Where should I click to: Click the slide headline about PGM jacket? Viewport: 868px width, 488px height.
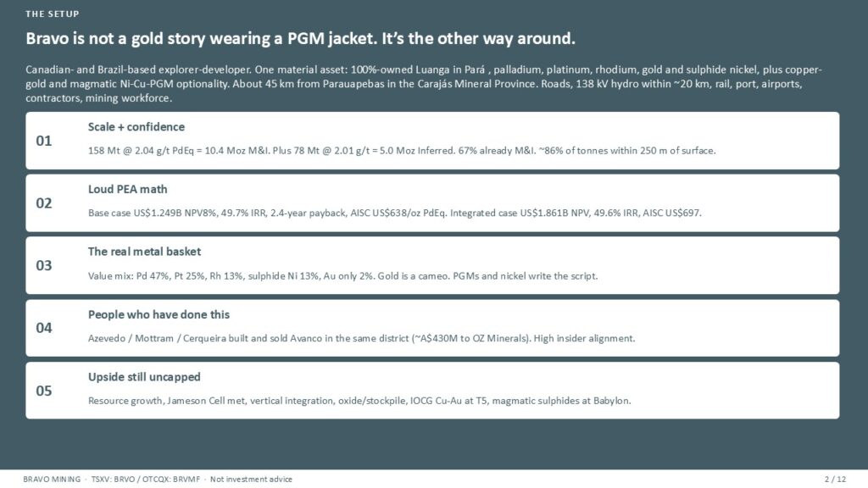[x=300, y=38]
